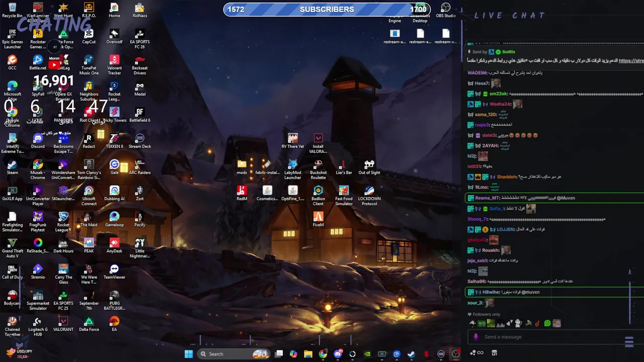Open the VALORANT desktop shortcut
644x362 pixels.
point(63,324)
